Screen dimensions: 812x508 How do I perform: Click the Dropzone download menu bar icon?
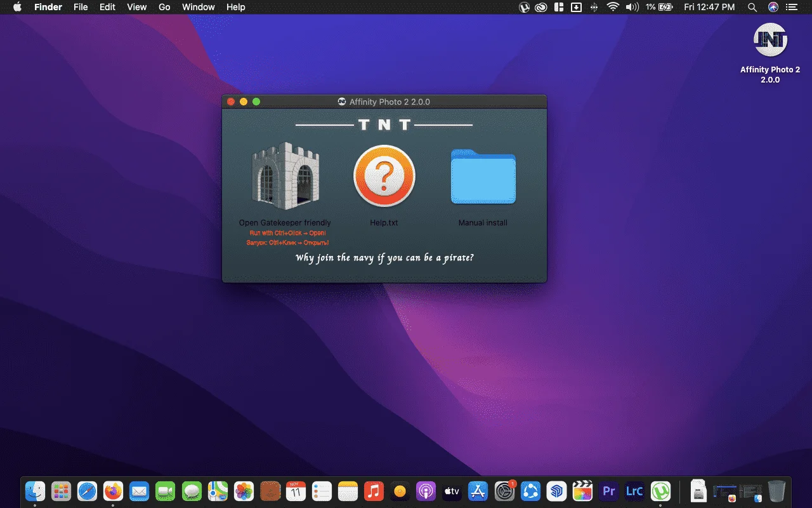(x=577, y=7)
